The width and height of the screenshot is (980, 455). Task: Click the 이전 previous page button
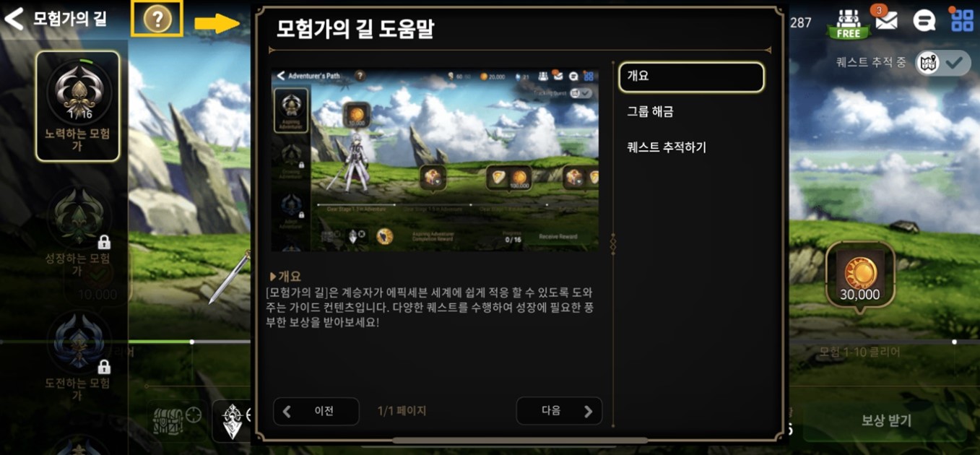tap(316, 411)
